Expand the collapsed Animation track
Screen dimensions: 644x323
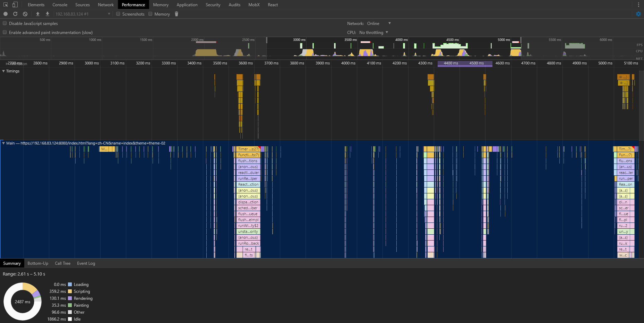point(7,64)
